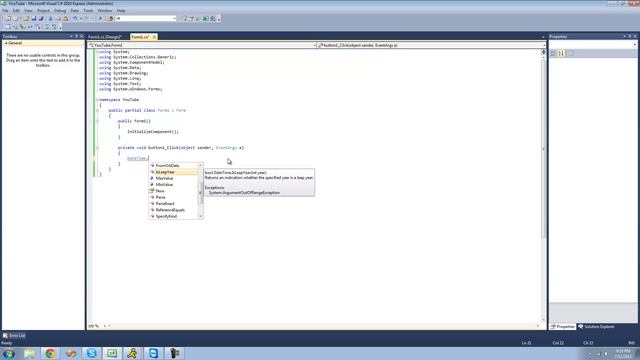Click the New Project toolbar icon
This screenshot has height=360, width=640.
[x=8, y=19]
